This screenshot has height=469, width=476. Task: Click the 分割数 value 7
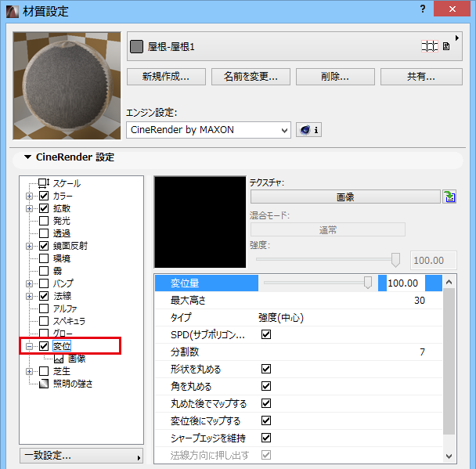tap(422, 352)
